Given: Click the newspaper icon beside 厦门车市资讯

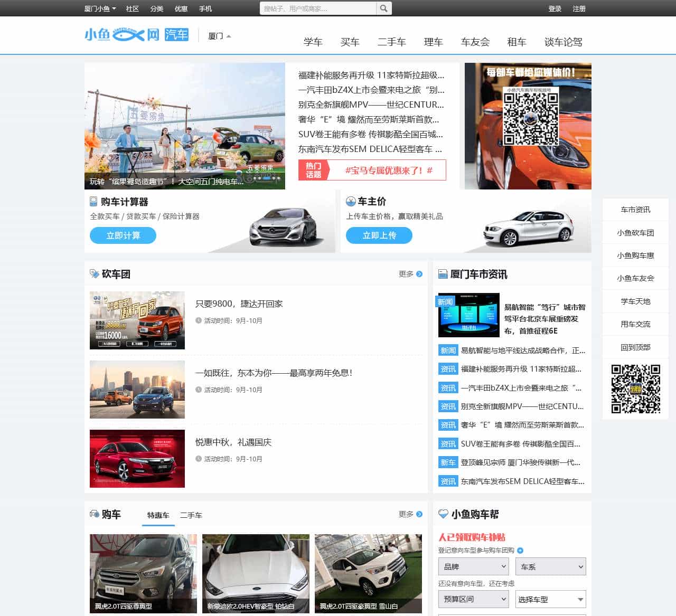Looking at the screenshot, I should coord(442,274).
